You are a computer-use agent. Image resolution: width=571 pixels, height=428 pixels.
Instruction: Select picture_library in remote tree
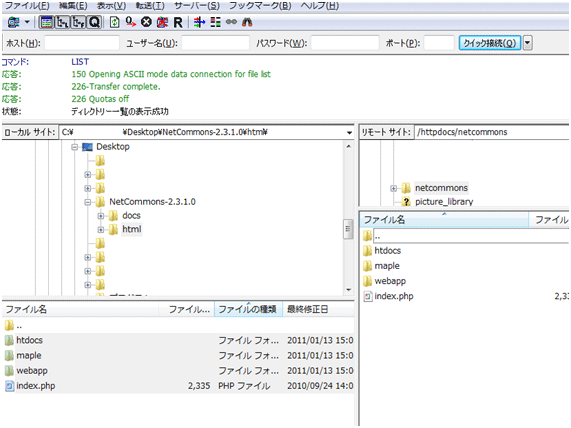[x=444, y=202]
